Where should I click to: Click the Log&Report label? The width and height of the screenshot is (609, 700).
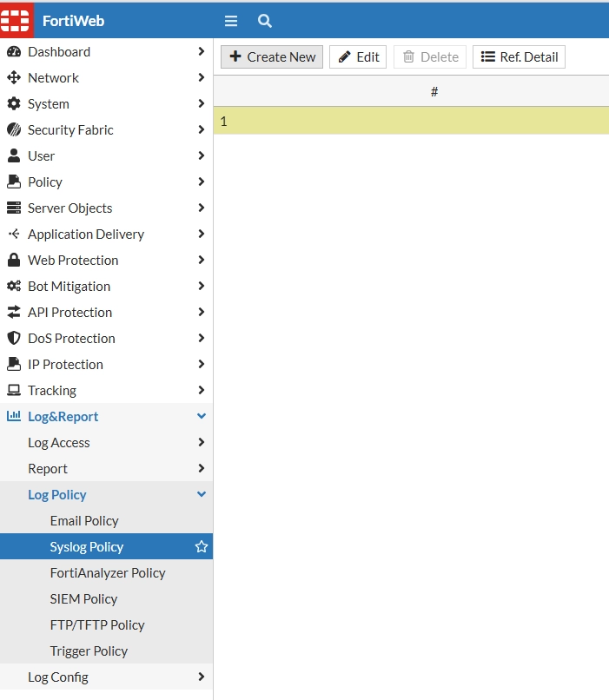click(x=63, y=417)
